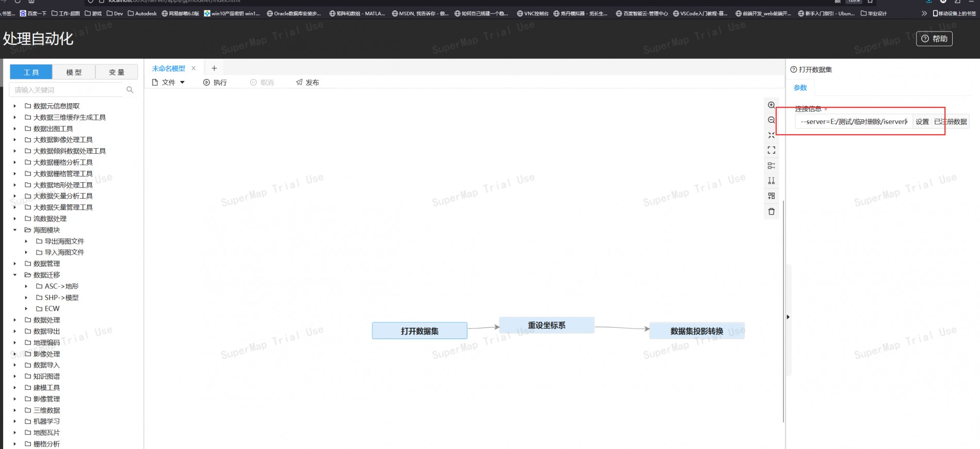The width and height of the screenshot is (980, 449).
Task: Select the 机器学习 tree item
Action: point(46,421)
